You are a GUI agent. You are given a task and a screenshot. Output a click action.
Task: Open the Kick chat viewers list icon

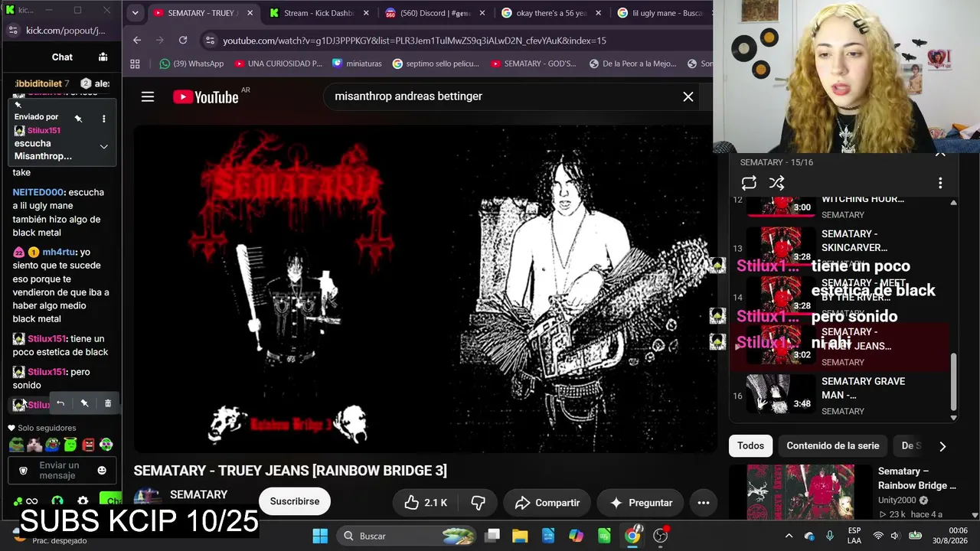click(x=103, y=57)
